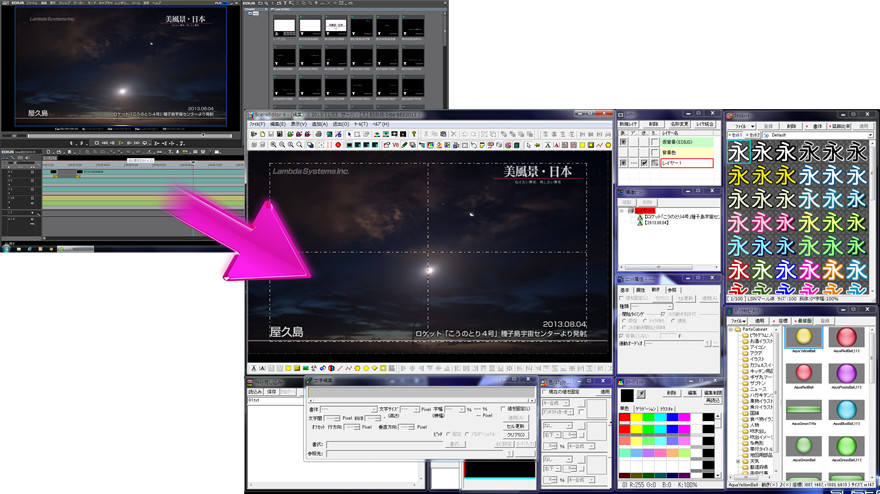This screenshot has height=494, width=880.
Task: Select the 固定 pitch radio button
Action: pos(448,434)
